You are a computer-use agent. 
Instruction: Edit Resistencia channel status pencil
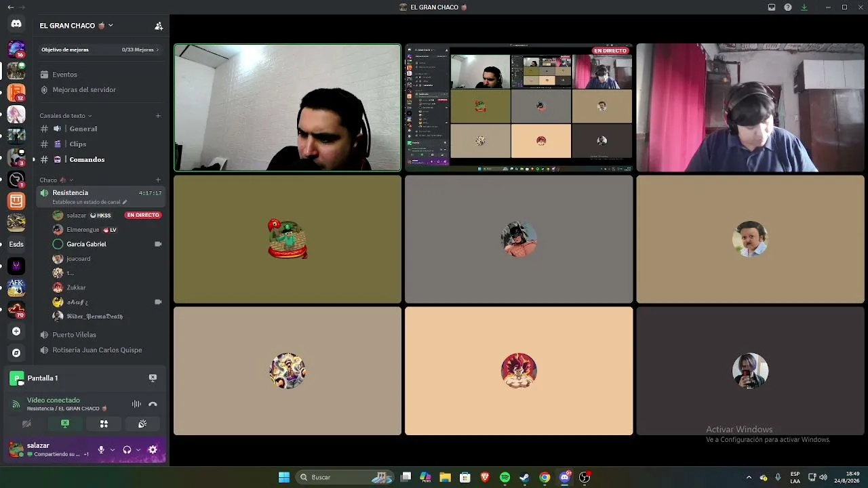pos(125,202)
